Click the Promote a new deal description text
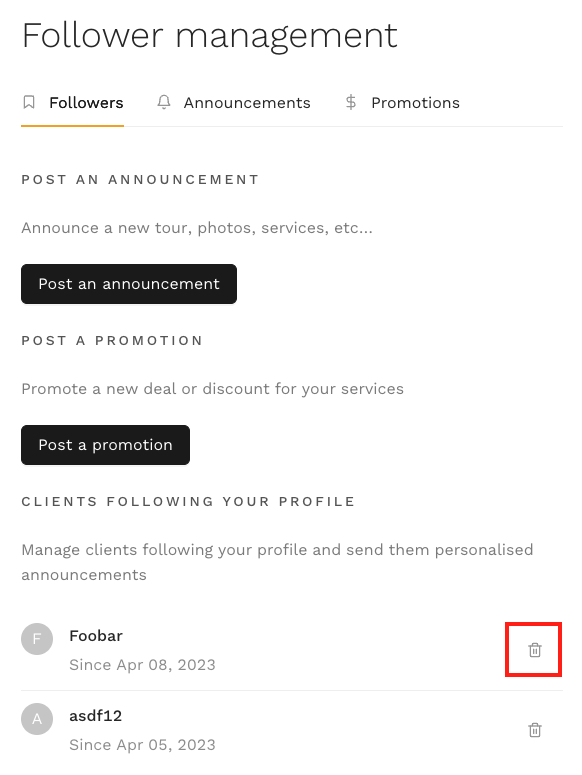Image resolution: width=582 pixels, height=775 pixels. pos(212,389)
